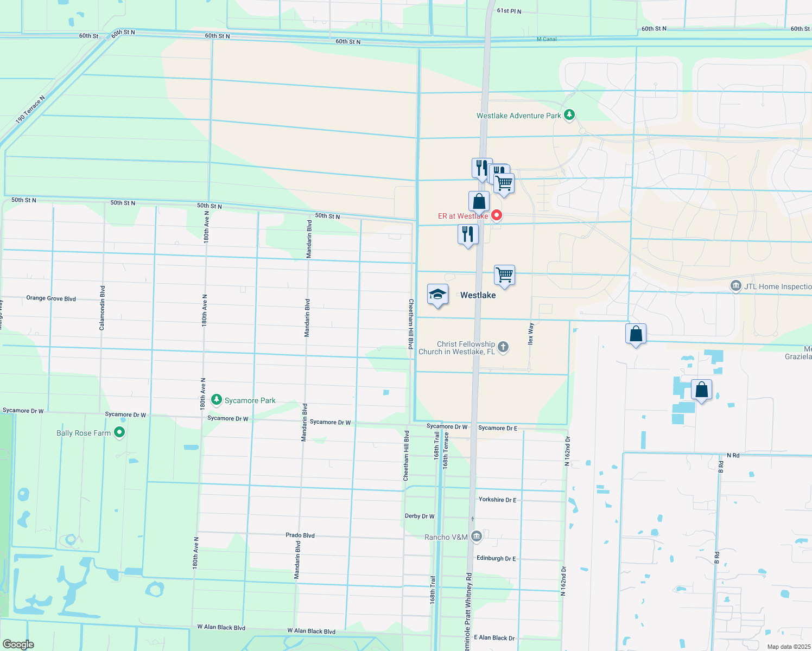This screenshot has width=812, height=651.
Task: Select the Rancho V&M label text
Action: 446,537
